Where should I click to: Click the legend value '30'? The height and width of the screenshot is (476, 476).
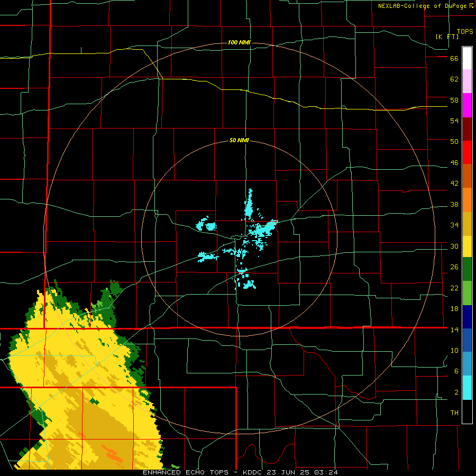click(454, 246)
